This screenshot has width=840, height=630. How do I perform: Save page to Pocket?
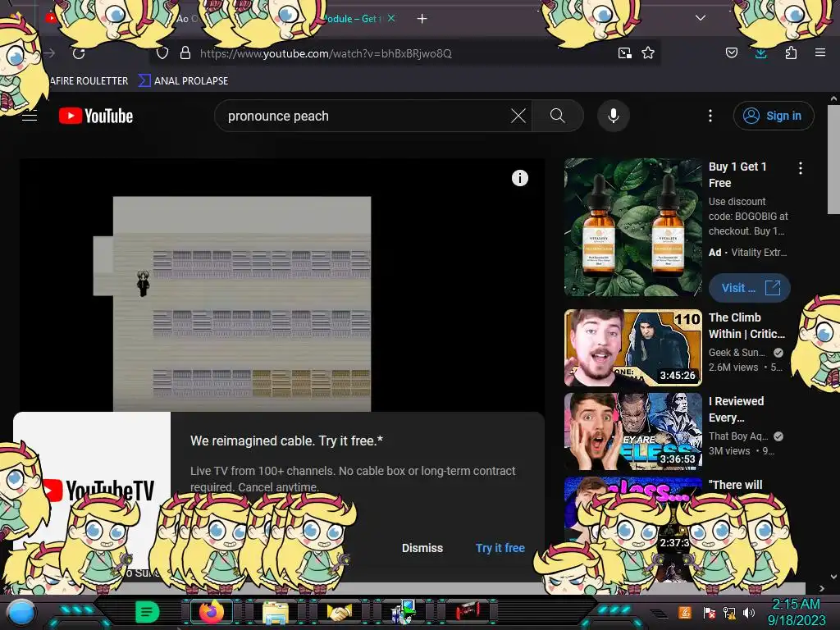tap(731, 52)
